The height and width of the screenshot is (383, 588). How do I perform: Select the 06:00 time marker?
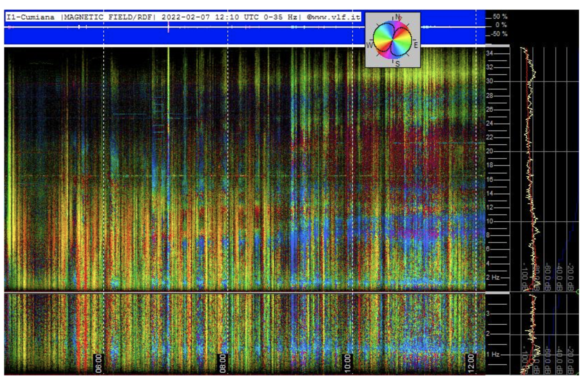99,363
